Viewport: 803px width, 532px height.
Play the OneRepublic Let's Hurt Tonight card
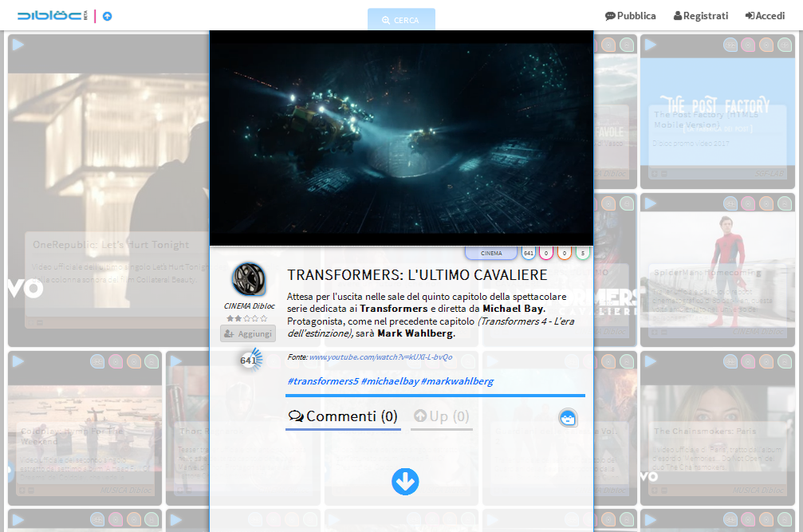[18, 45]
